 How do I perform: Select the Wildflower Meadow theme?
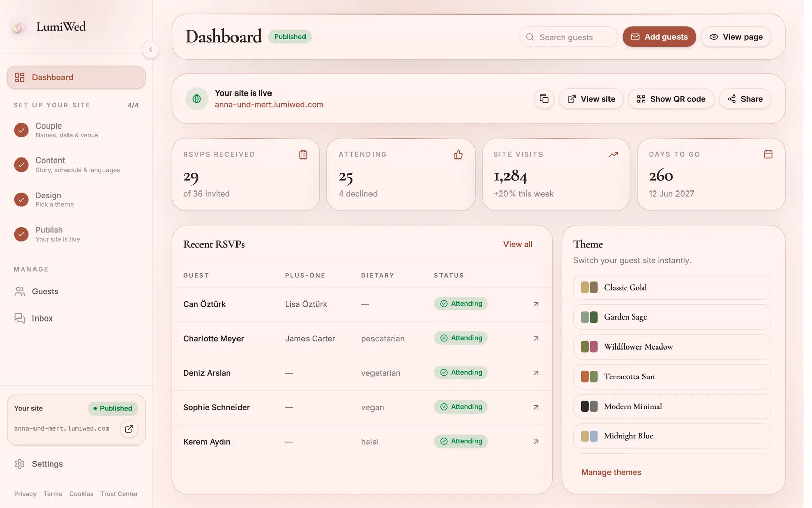672,347
